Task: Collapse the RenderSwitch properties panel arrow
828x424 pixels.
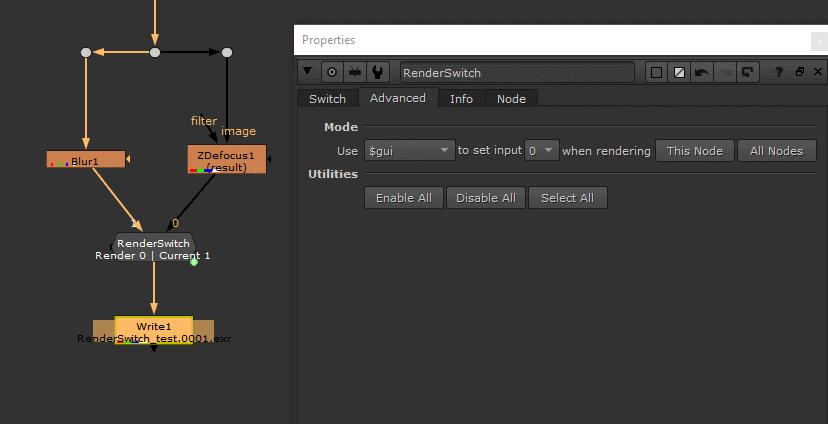Action: (x=308, y=72)
